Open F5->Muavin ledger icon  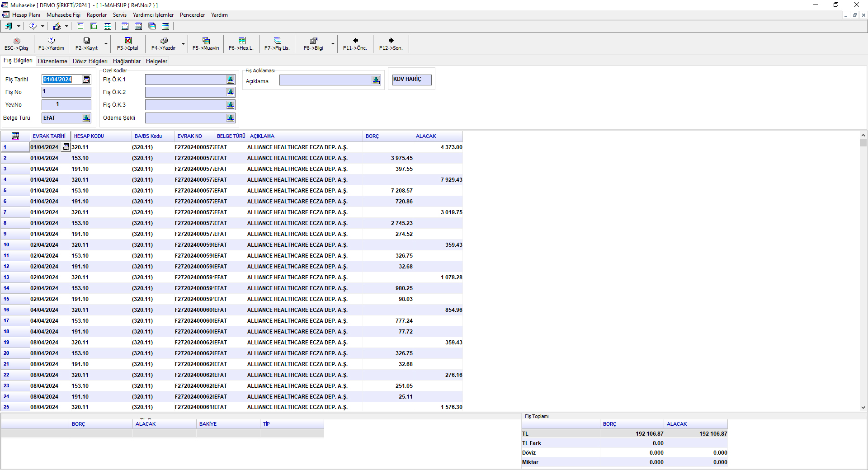(x=206, y=41)
